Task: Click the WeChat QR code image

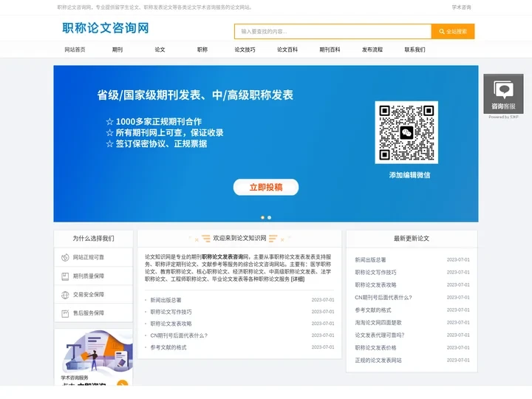Action: point(406,132)
